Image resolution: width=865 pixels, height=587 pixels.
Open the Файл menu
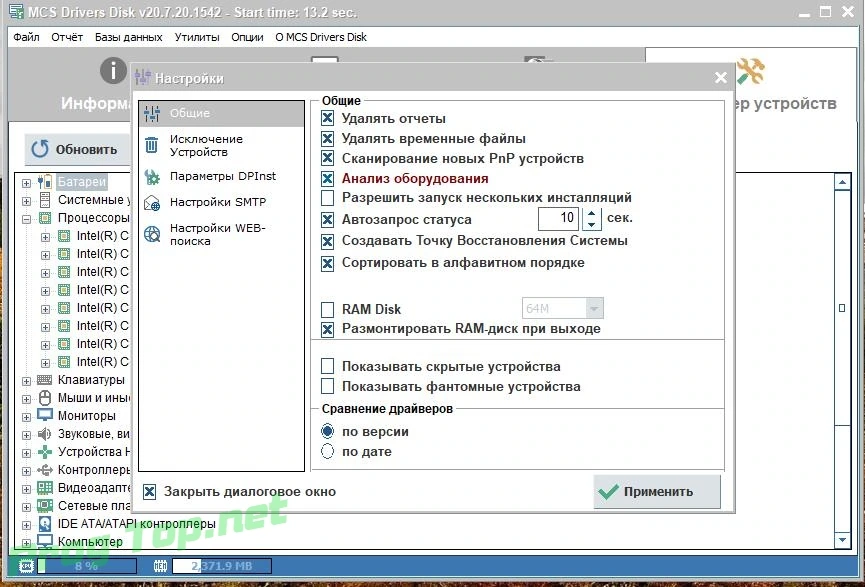point(26,37)
